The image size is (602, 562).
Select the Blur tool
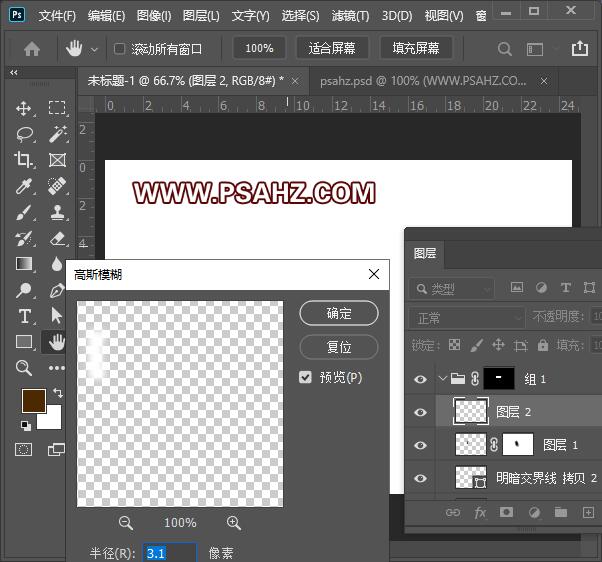pyautogui.click(x=57, y=264)
